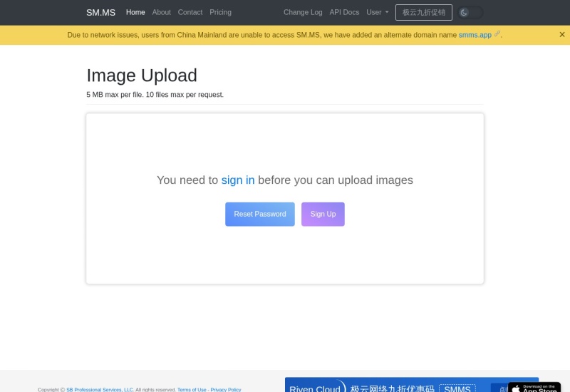Click the SM.MS brand logo
This screenshot has height=392, width=570.
coord(100,12)
